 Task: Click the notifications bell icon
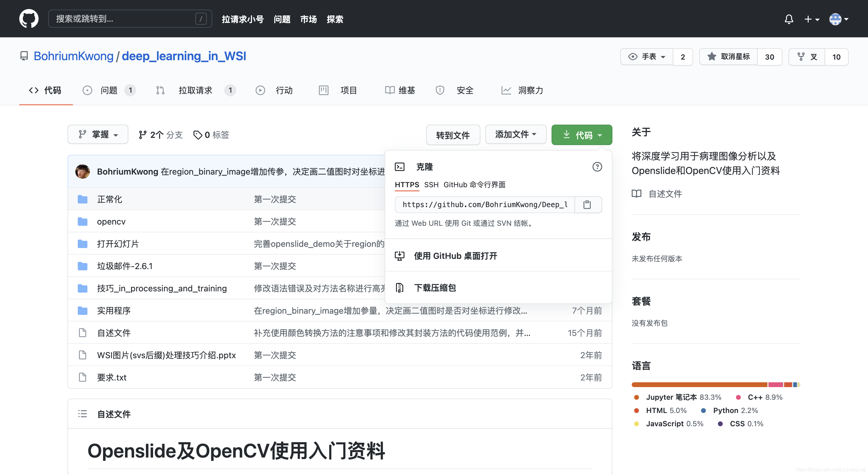[788, 19]
